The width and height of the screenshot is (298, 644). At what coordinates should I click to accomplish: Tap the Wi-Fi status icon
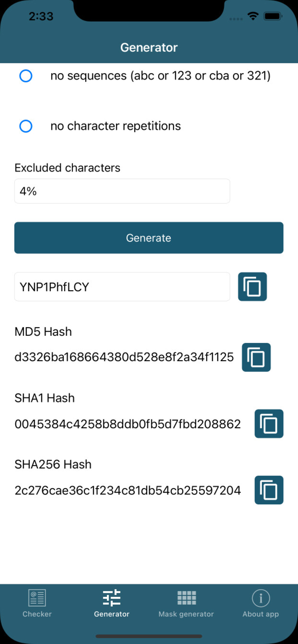coord(253,16)
